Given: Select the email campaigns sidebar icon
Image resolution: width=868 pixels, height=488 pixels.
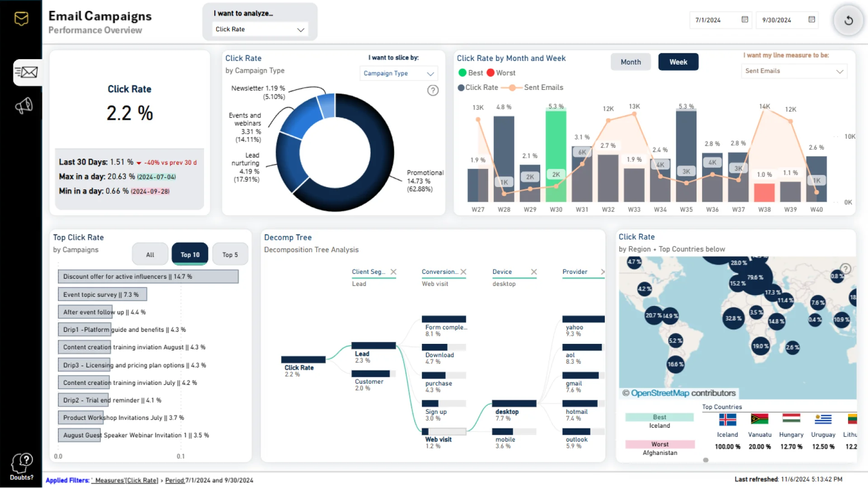Looking at the screenshot, I should click(27, 72).
